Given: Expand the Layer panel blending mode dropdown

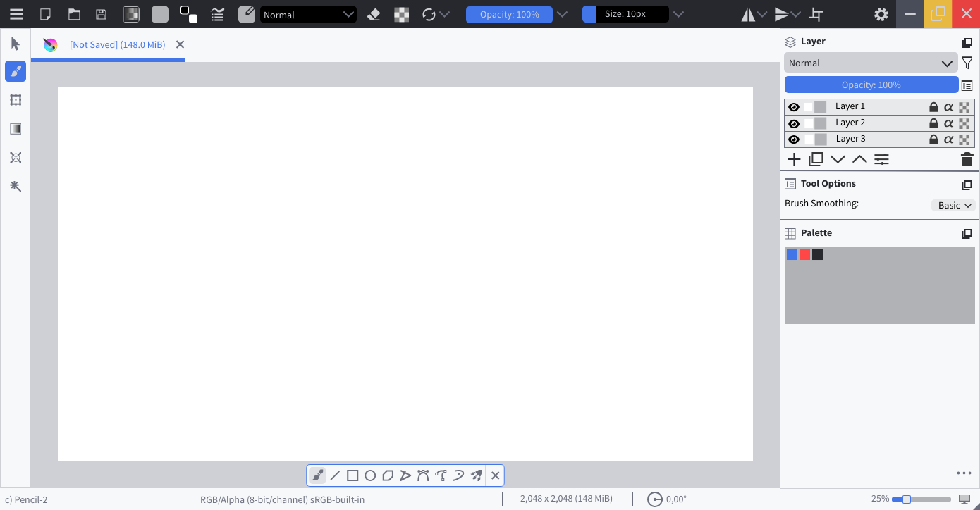Looking at the screenshot, I should click(x=871, y=63).
